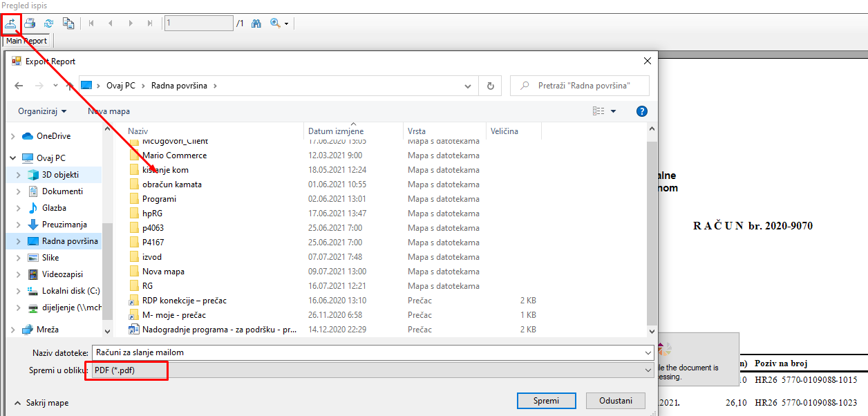Click the Copy icon in toolbar
This screenshot has height=416, width=868.
[68, 23]
